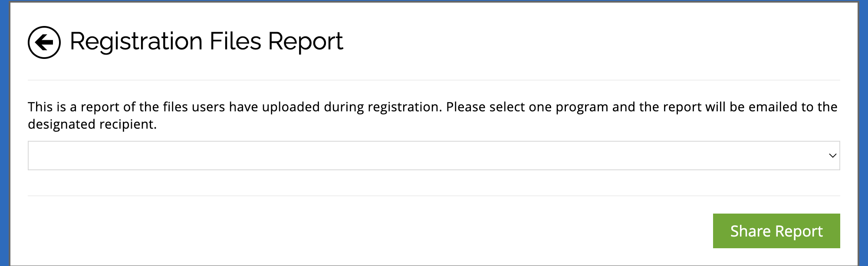This screenshot has width=868, height=266.
Task: Click the "Share Report" label text
Action: 776,231
